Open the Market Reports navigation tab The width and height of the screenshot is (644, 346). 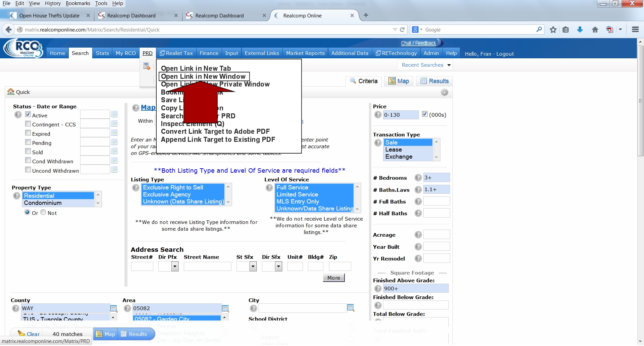click(x=305, y=53)
